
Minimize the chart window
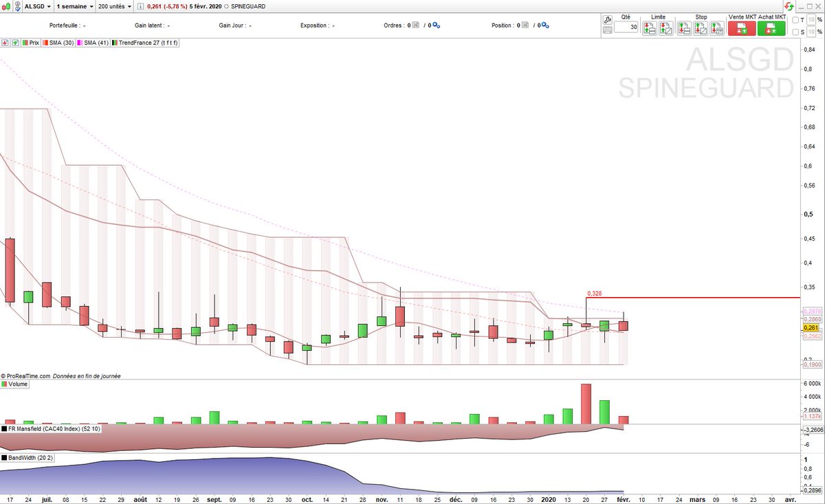801,7
